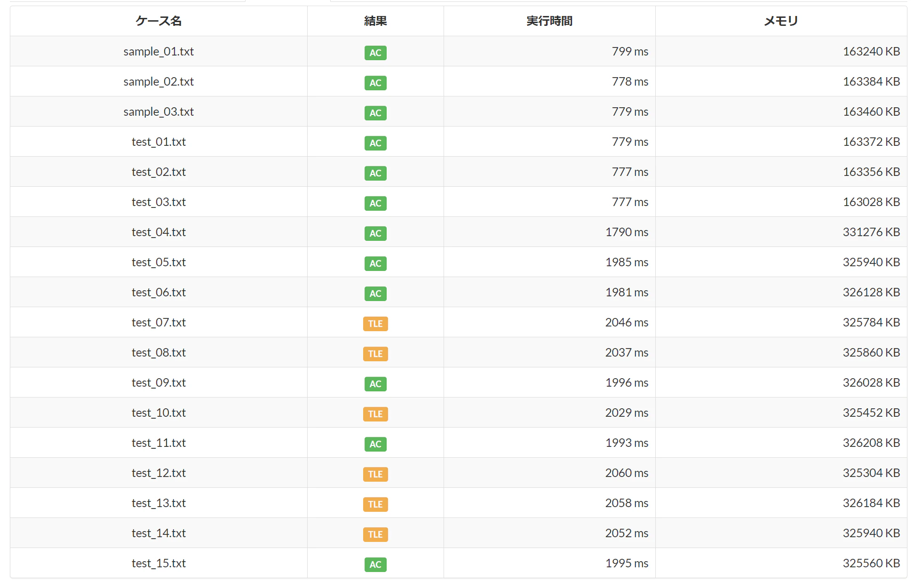Click the 2037 ms execution time
This screenshot has width=914, height=588.
627,353
